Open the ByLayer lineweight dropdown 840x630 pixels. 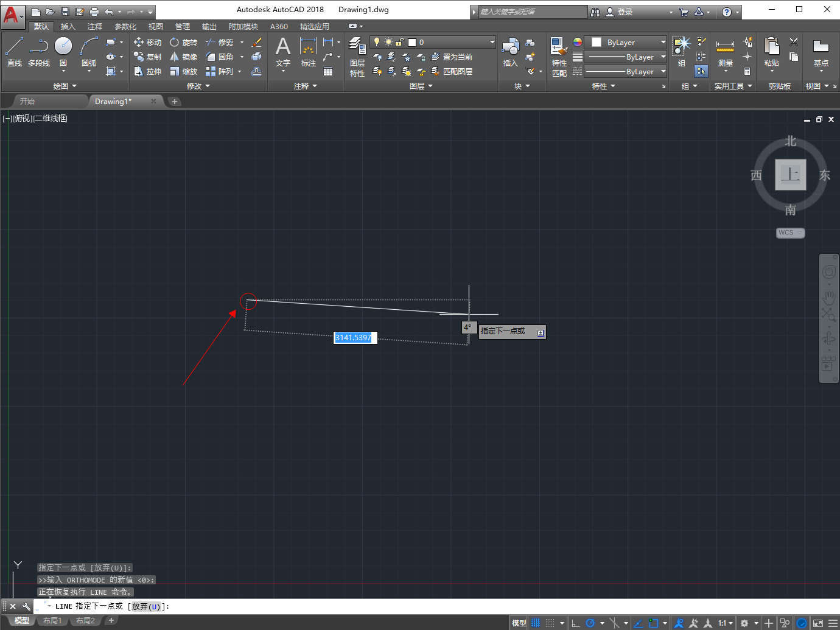click(626, 57)
